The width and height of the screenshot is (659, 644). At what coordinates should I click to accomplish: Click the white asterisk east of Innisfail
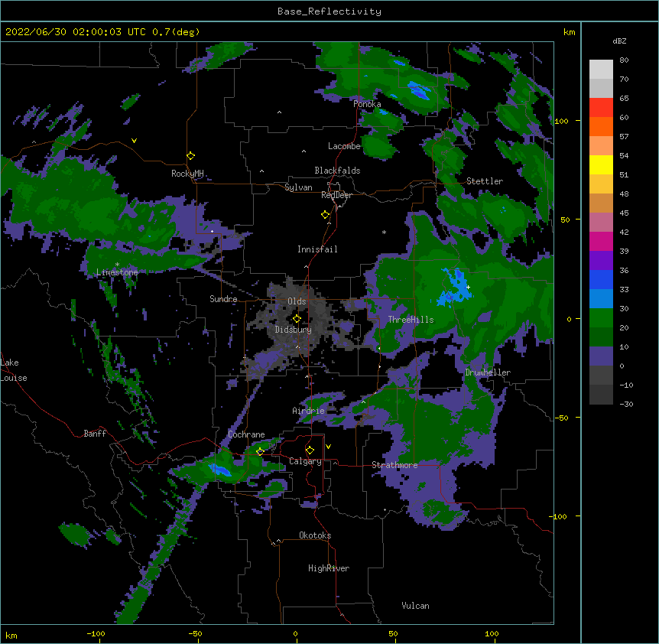pyautogui.click(x=384, y=232)
